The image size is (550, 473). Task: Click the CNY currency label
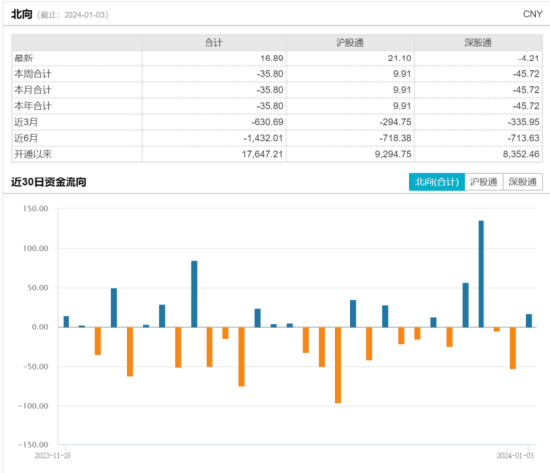[532, 14]
